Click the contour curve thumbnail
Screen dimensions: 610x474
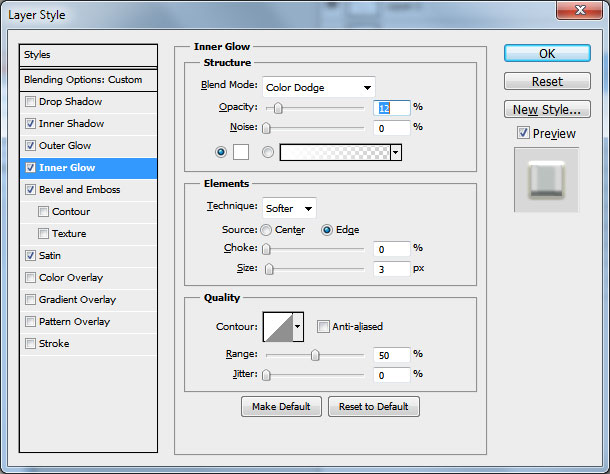[278, 327]
